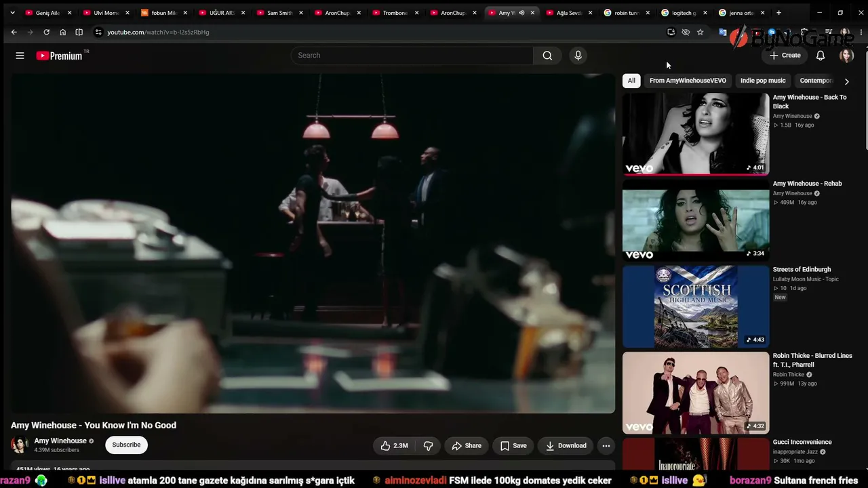Open a new browser tab

[x=778, y=13]
